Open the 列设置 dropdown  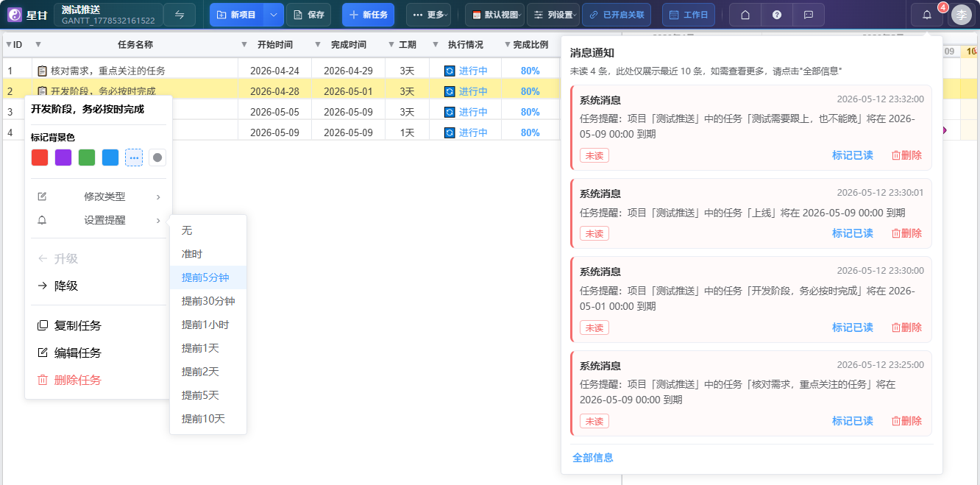coord(553,15)
